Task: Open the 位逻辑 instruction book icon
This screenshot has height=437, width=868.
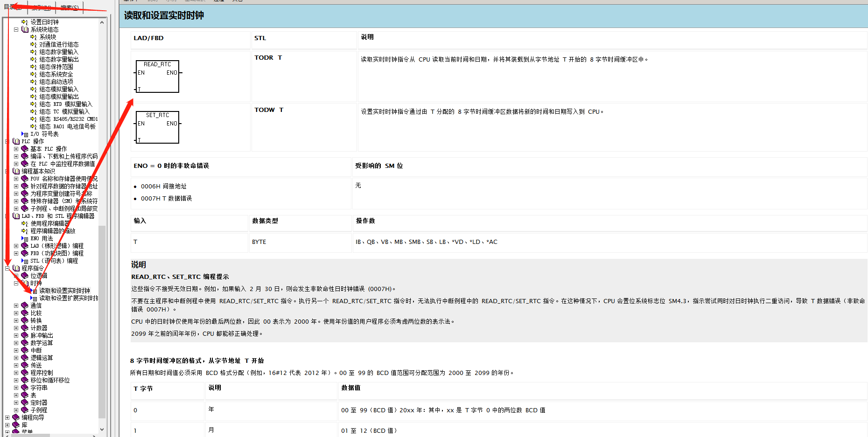Action: tap(25, 275)
